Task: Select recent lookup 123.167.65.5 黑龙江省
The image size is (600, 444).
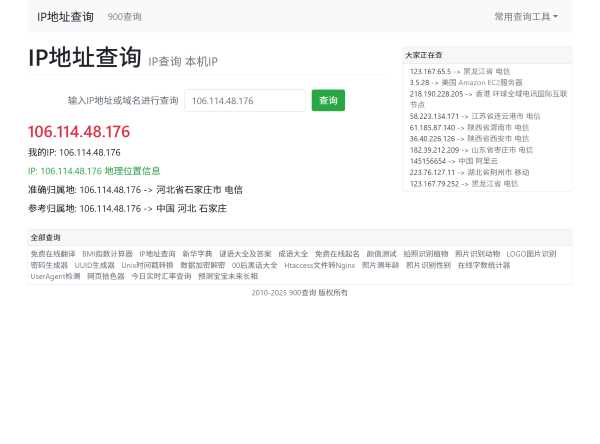Action: click(459, 72)
